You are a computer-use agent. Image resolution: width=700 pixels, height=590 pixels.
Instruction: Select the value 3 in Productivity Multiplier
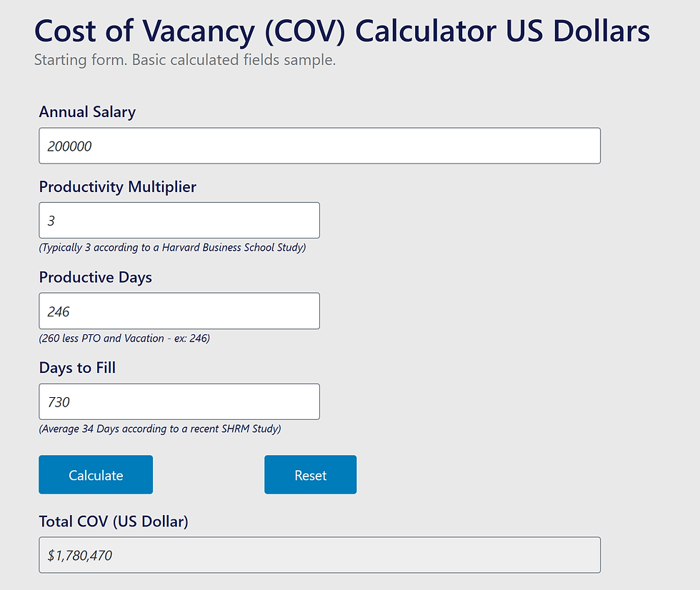pyautogui.click(x=51, y=220)
